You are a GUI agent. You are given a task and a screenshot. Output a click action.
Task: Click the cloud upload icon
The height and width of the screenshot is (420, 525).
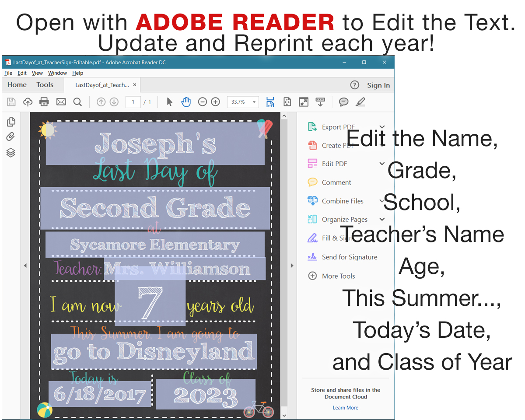point(28,102)
